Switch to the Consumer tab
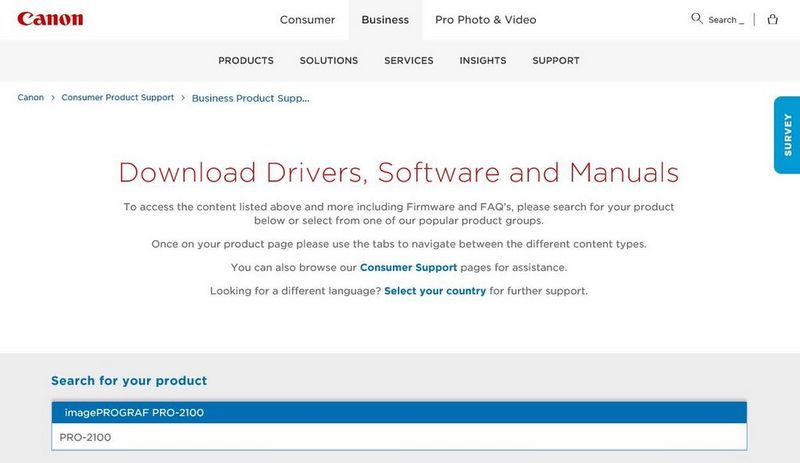Screen dimensions: 800x463 click(x=307, y=20)
